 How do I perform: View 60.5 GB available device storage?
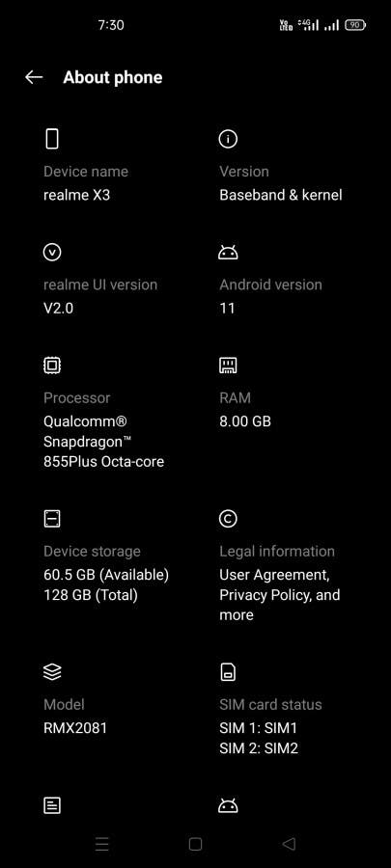[x=106, y=575]
